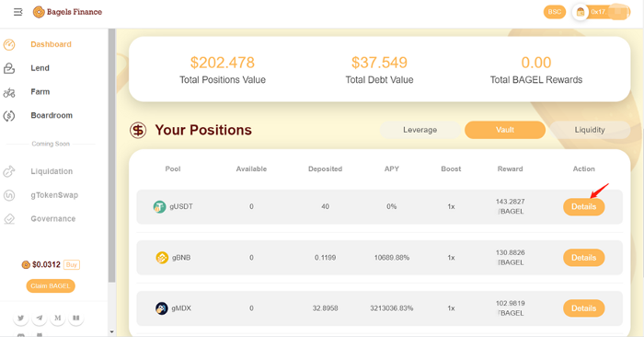
Task: Click the Boost column header
Action: [x=451, y=168]
